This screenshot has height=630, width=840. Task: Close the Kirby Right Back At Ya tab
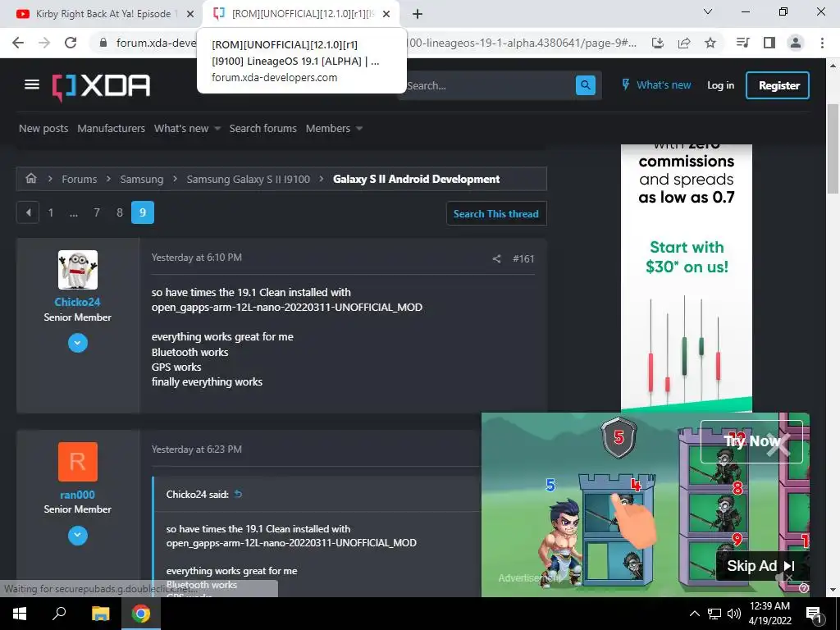pos(190,14)
